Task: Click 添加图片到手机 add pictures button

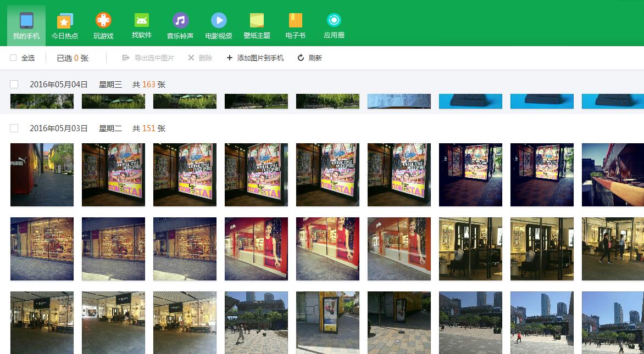Action: click(256, 58)
